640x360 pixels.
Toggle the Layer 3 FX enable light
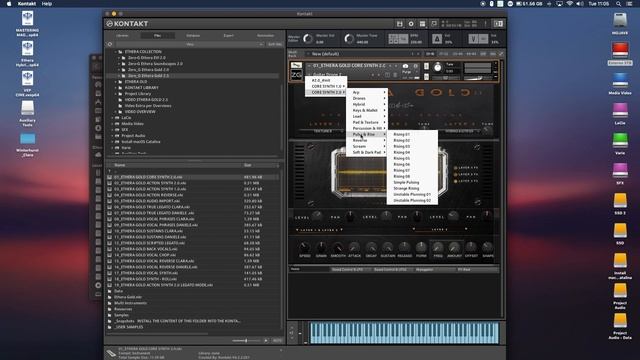tap(456, 181)
